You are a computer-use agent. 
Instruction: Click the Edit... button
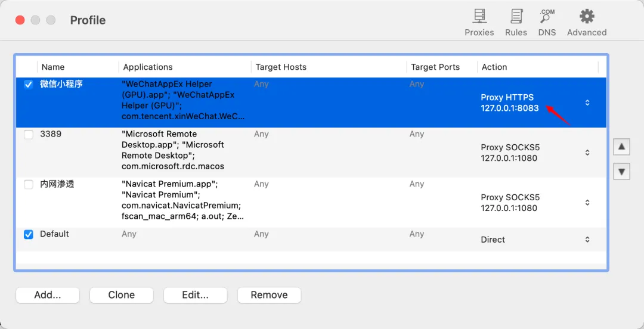[196, 295]
